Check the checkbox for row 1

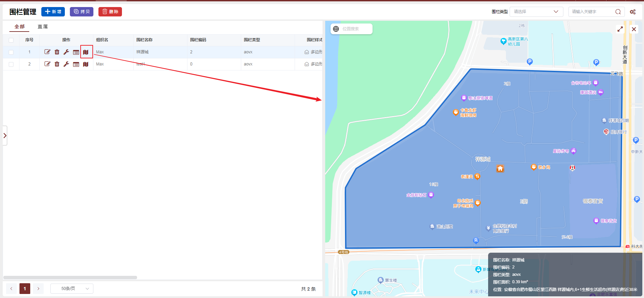click(x=11, y=52)
